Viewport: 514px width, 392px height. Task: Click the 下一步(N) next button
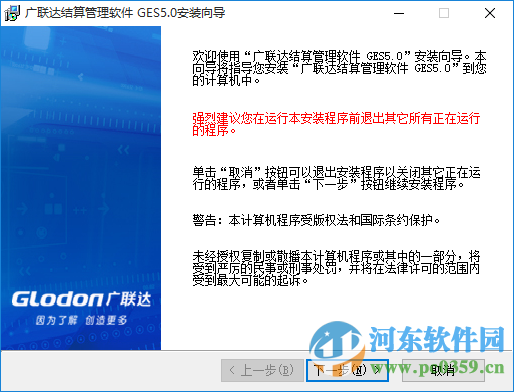(x=347, y=370)
